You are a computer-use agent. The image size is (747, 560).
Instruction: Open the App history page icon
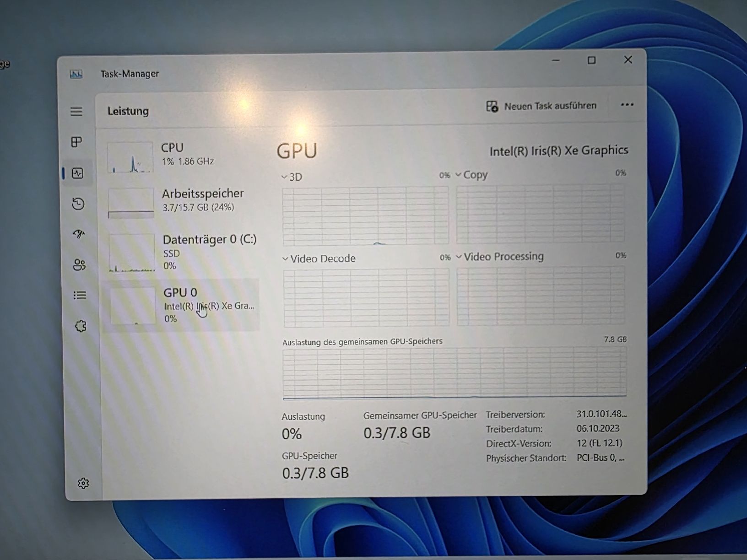click(x=78, y=204)
